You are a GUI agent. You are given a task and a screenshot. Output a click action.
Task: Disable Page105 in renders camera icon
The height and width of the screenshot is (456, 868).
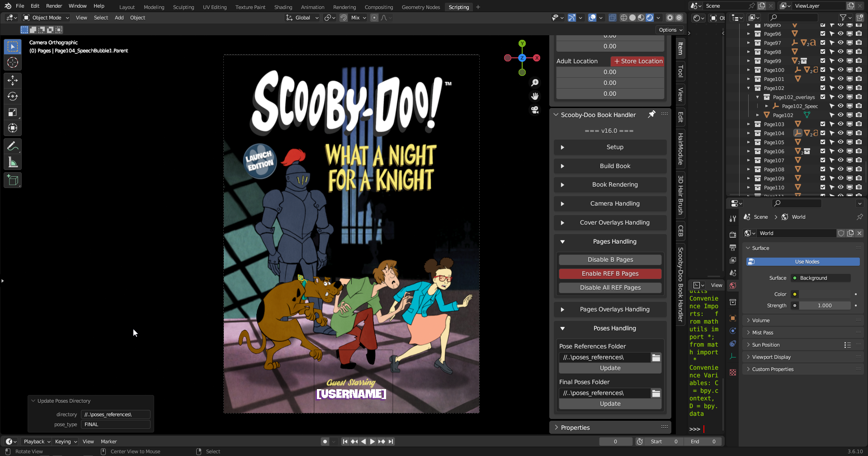[859, 142]
